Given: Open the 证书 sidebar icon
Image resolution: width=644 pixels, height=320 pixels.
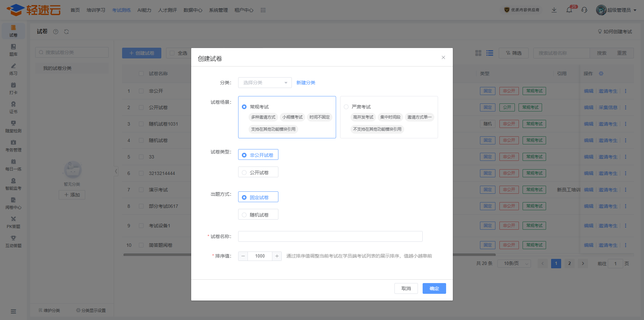Looking at the screenshot, I should coord(13,107).
